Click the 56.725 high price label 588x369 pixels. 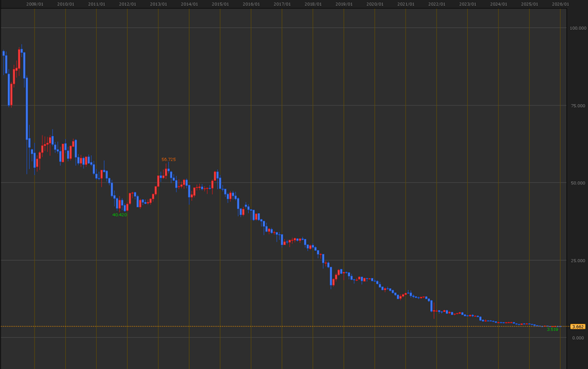point(169,159)
